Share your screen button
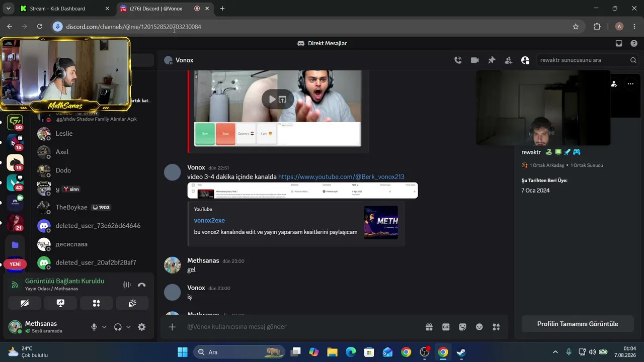 [60, 303]
